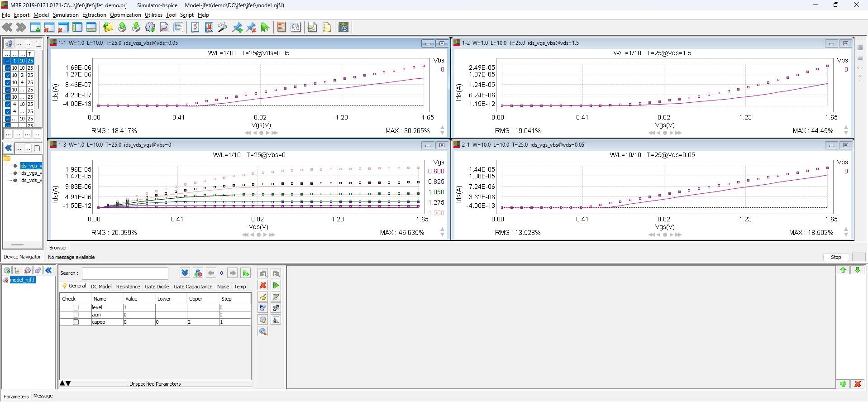Click the broom clear icon in parameter panel
Viewport: 868px width, 402px height.
(262, 297)
